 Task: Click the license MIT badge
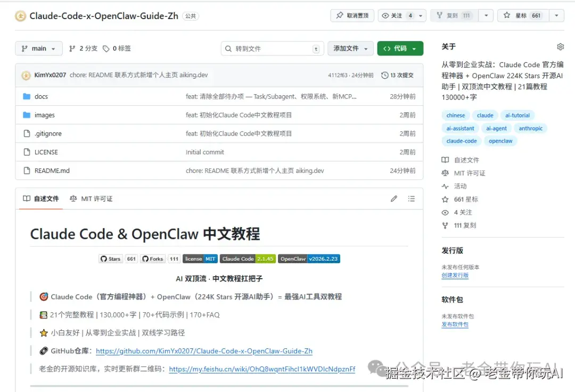point(200,258)
